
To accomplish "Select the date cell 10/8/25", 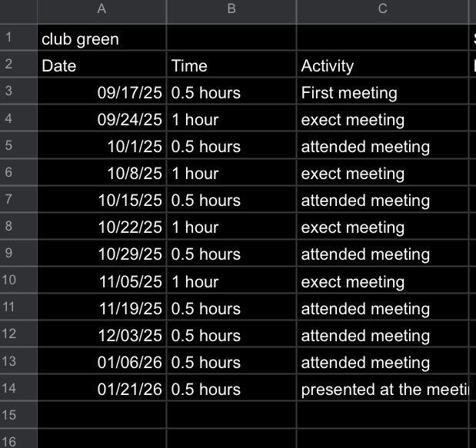I will pyautogui.click(x=102, y=174).
